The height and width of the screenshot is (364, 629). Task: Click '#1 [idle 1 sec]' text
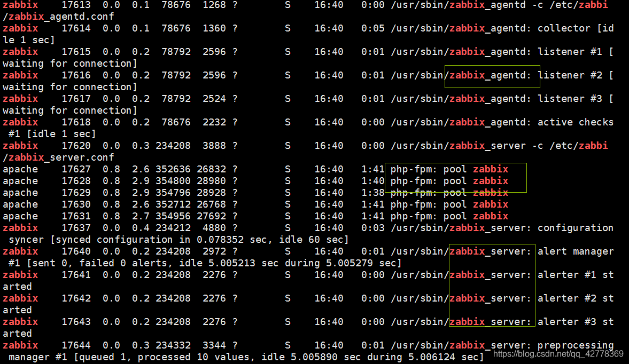point(52,134)
